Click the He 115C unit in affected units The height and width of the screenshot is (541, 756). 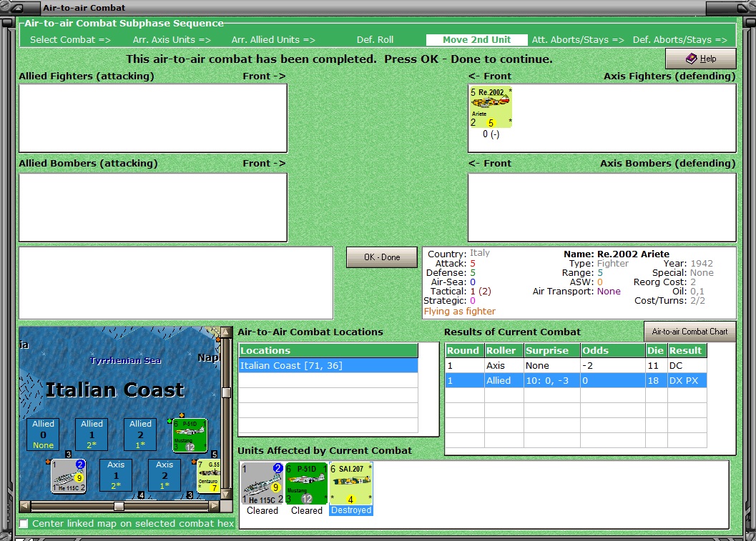[262, 483]
